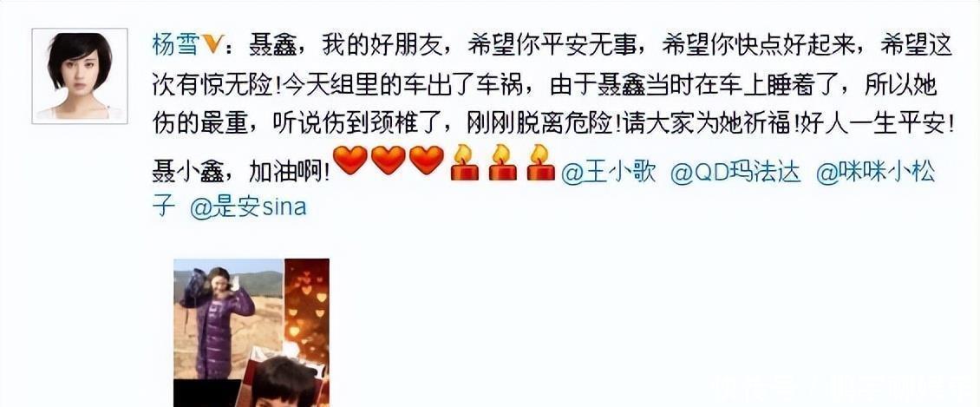Open the @QD玛法达 mention link

click(735, 172)
